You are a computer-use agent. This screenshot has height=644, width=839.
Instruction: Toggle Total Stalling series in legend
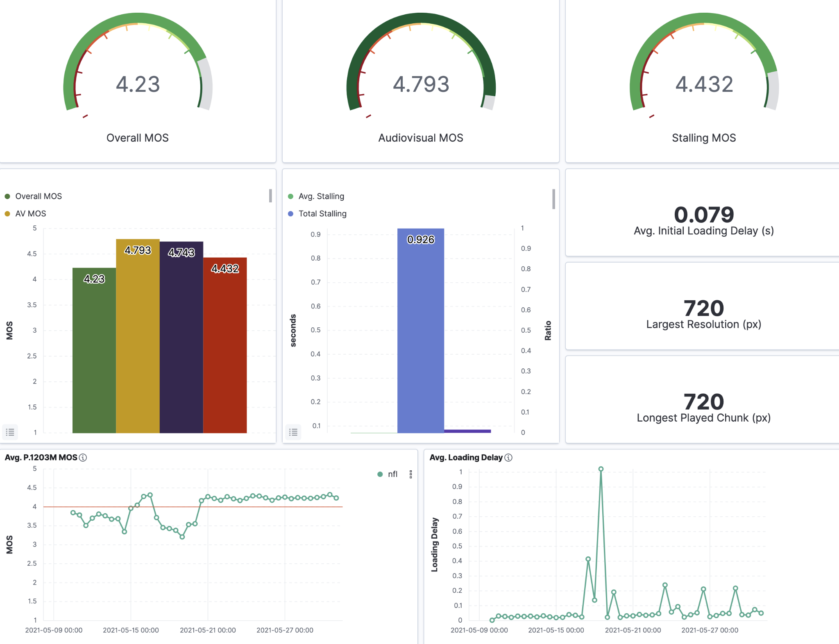point(322,213)
